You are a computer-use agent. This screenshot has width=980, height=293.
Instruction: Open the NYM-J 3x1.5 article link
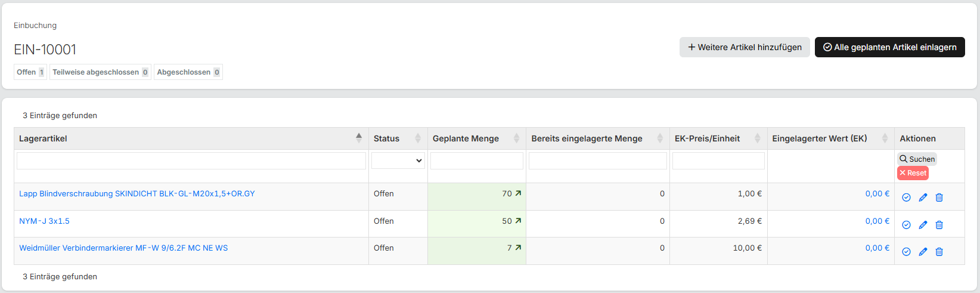click(x=44, y=221)
